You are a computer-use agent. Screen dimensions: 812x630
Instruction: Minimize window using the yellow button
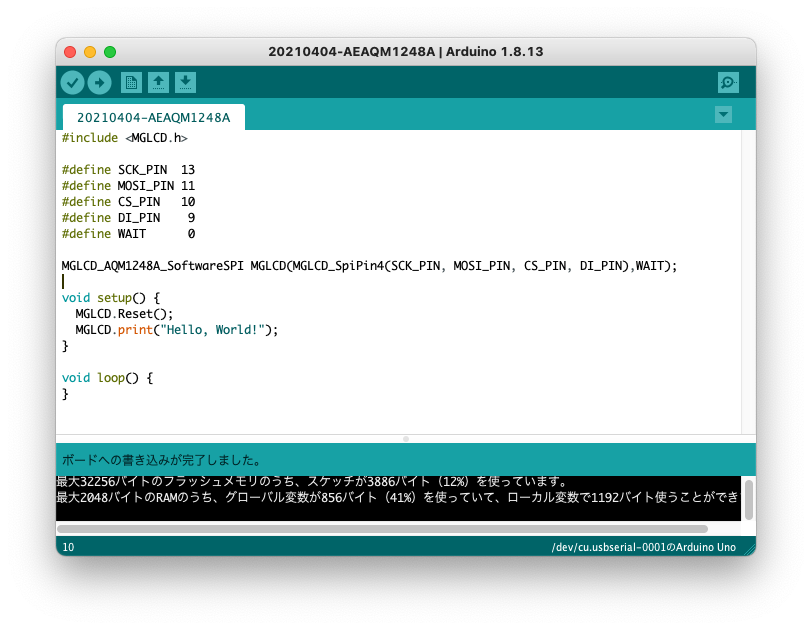pos(90,52)
